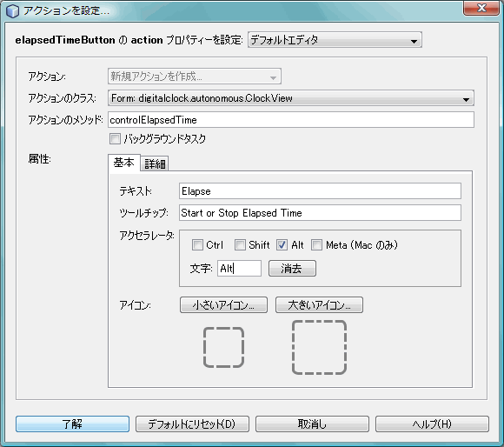The width and height of the screenshot is (504, 447).
Task: Open the 小さいアイコン... chooser
Action: pos(223,305)
